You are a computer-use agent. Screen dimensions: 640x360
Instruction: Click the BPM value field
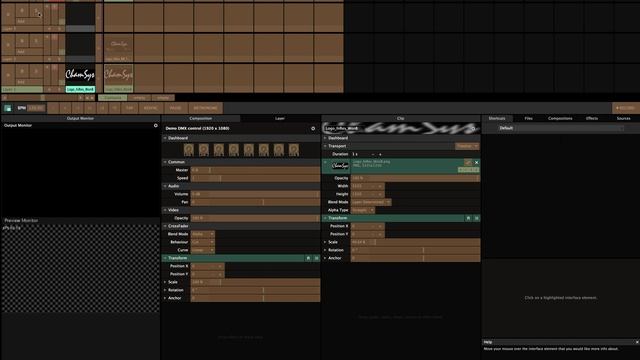(36, 108)
